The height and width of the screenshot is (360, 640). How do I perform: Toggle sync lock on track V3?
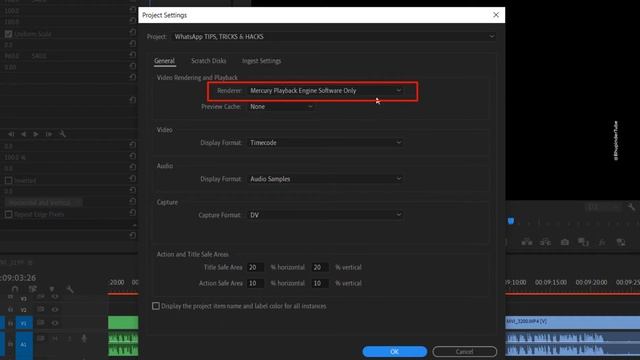click(40, 297)
